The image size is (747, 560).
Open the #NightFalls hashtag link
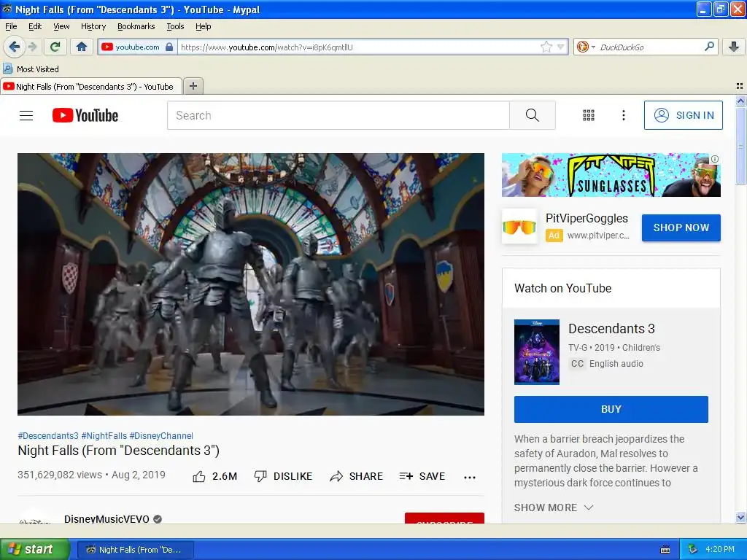pos(104,436)
